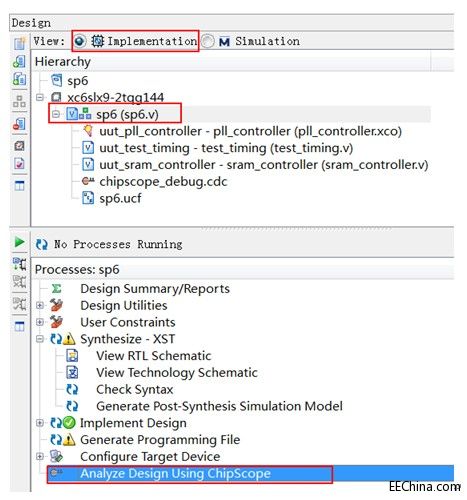Click the warning icon on Synthesize - XST

[x=69, y=339]
